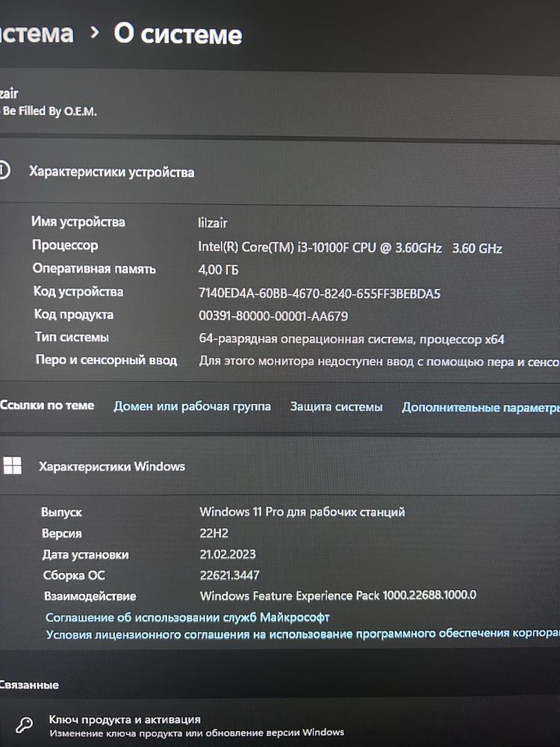Click the Выпуск label
The image size is (560, 747).
click(61, 512)
